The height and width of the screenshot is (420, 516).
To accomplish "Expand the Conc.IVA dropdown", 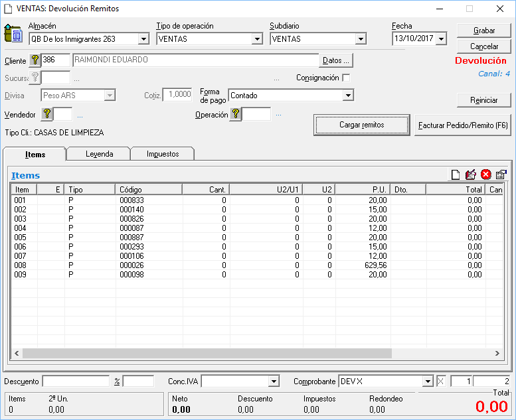I will tap(273, 382).
